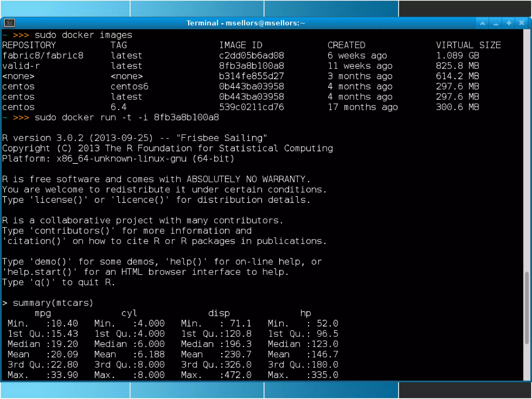Click the 539c0211cd76 image ID
The image size is (532, 399).
251,107
